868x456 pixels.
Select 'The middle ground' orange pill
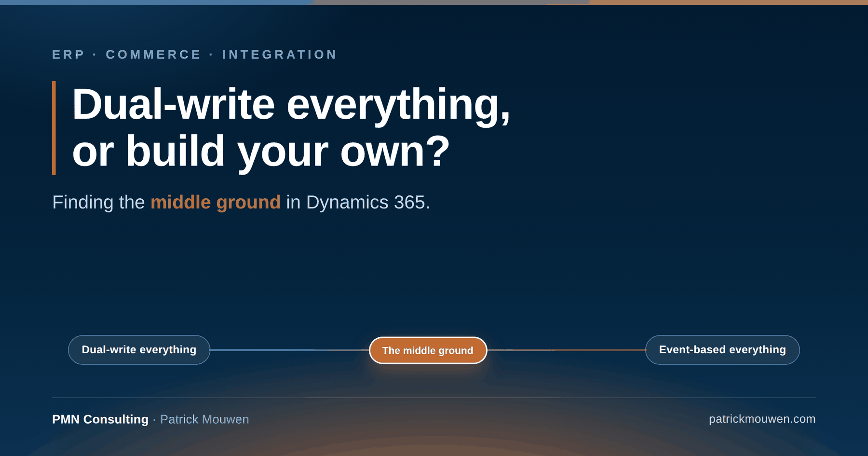pos(428,350)
